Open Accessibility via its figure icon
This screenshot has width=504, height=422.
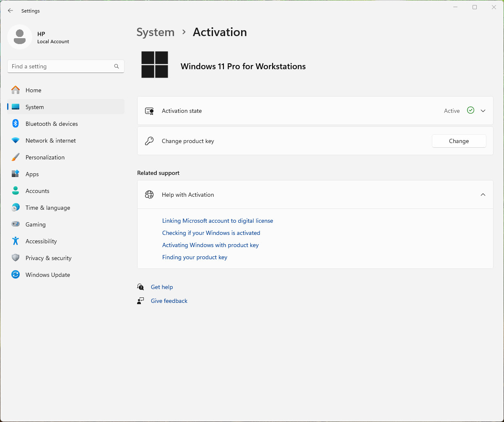pos(16,241)
